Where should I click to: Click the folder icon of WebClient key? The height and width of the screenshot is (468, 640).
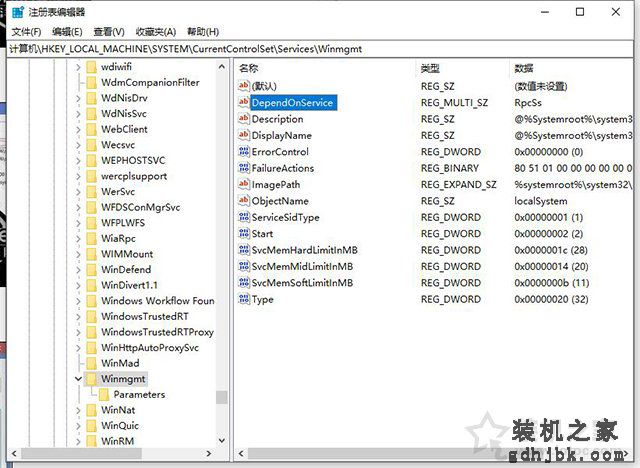[91, 129]
